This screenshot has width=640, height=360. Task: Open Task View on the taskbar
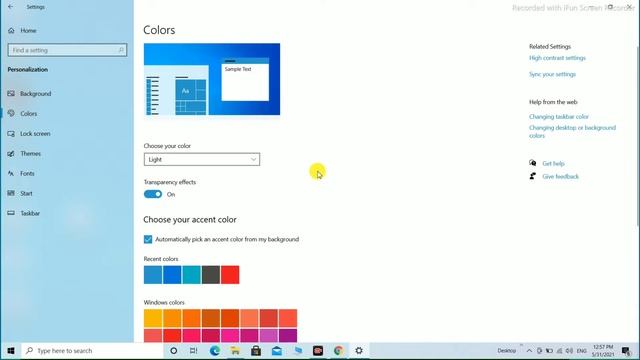(x=193, y=351)
